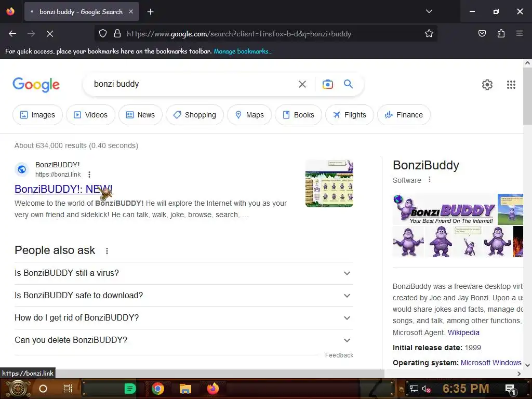
Task: Filter results by News
Action: tap(140, 115)
